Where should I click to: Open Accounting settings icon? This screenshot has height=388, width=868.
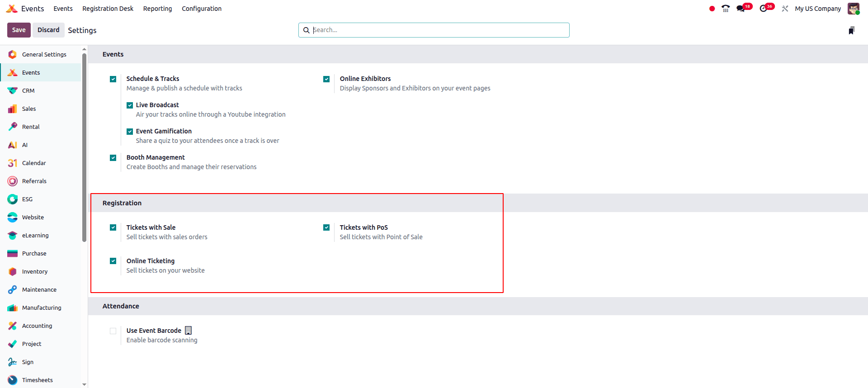13,326
